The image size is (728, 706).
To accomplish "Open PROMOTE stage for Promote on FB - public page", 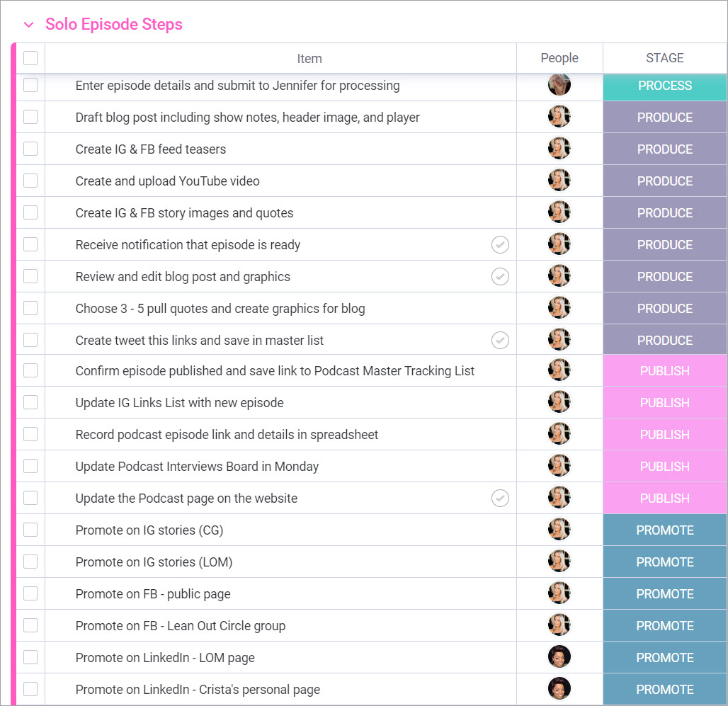I will [665, 593].
